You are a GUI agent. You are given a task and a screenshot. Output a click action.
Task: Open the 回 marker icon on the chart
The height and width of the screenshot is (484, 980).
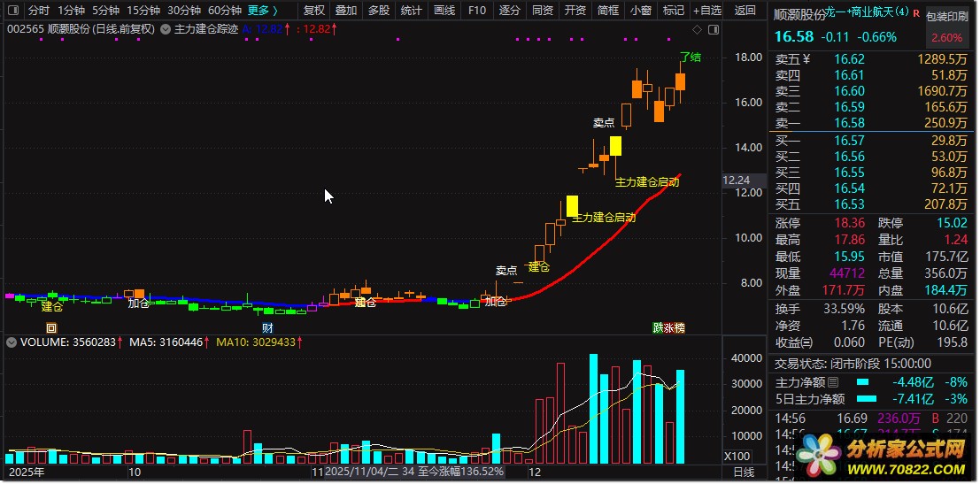(52, 328)
